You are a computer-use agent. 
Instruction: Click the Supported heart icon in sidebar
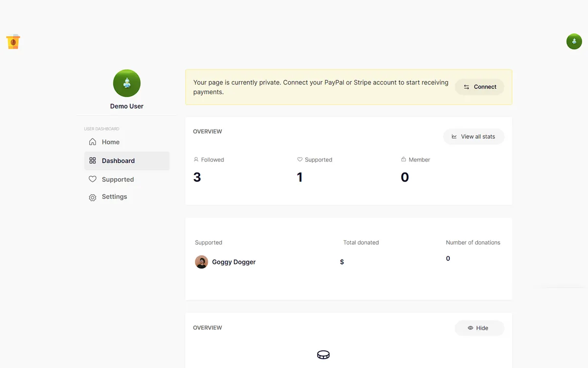tap(93, 179)
